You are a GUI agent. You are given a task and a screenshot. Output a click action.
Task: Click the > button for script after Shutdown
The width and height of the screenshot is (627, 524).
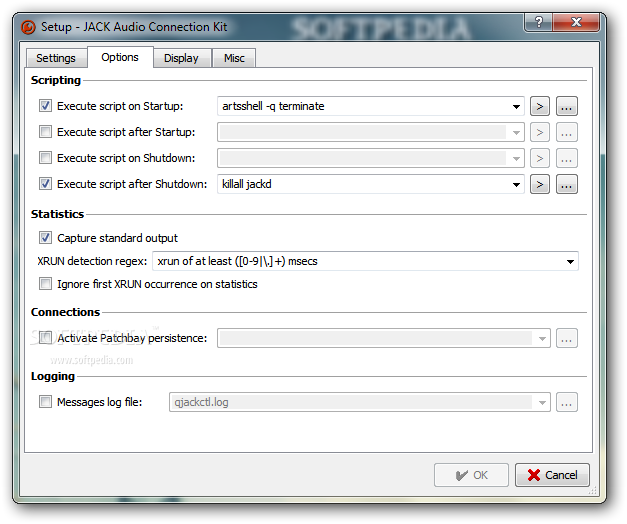(x=540, y=184)
